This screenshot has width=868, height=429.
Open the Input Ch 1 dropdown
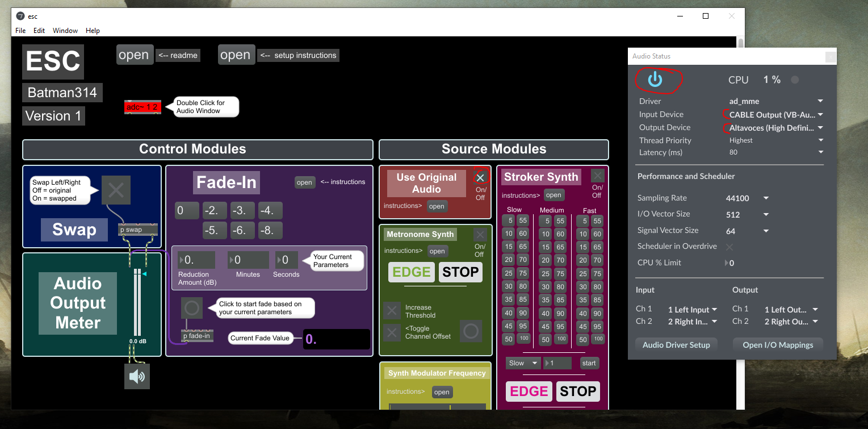[x=693, y=310]
